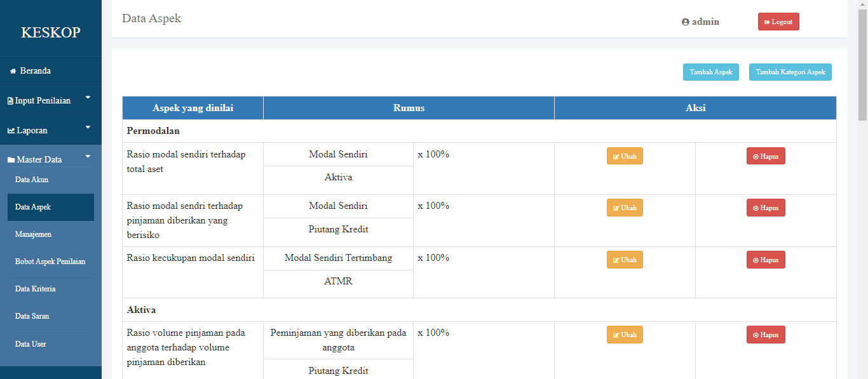Click the Aksi column header
Image resolution: width=868 pixels, height=379 pixels.
(695, 108)
